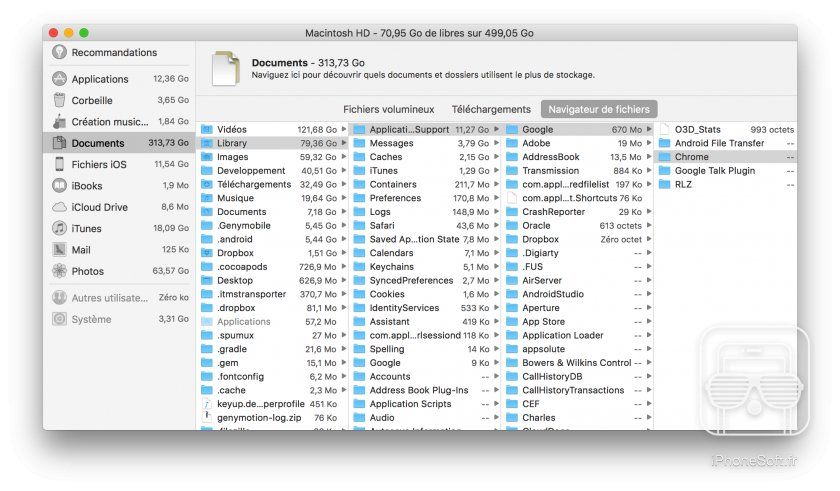Select the Android File Transfer folder
The height and width of the screenshot is (491, 840).
(726, 143)
